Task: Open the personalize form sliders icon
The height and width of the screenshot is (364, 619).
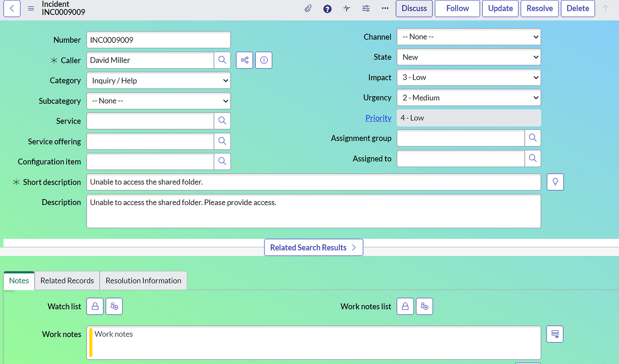Action: click(366, 8)
